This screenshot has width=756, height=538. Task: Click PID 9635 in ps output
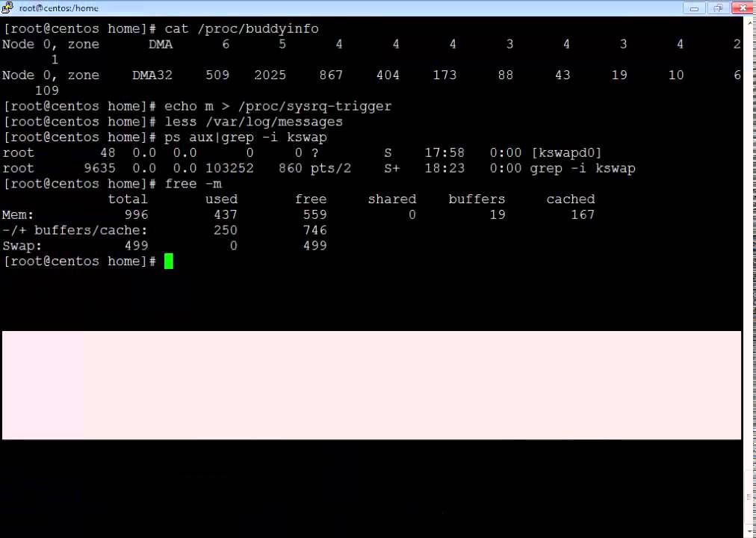tap(99, 168)
